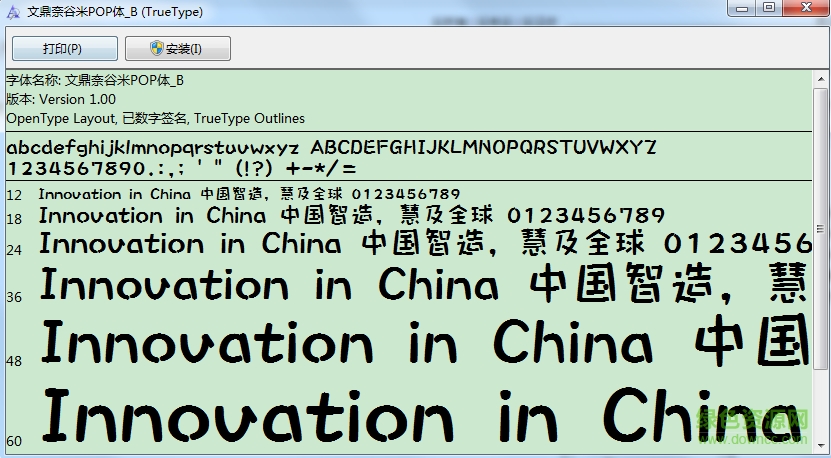Click the font viewer title bar icon
Image resolution: width=831 pixels, height=458 pixels.
[13, 12]
